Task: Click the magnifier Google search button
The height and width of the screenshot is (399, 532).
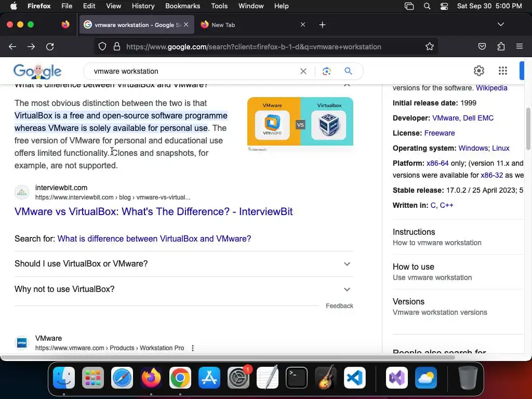Action: (348, 71)
